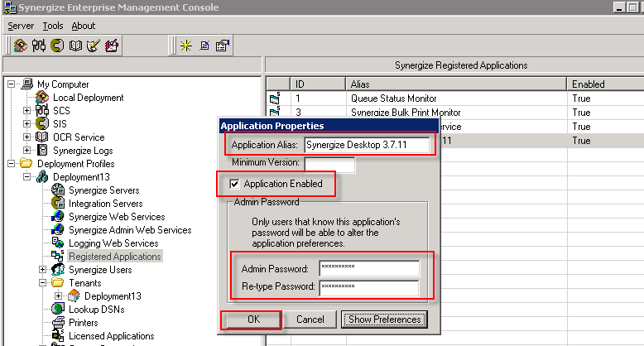Collapse the Deployment13 profile node
The image size is (644, 346).
(26, 176)
